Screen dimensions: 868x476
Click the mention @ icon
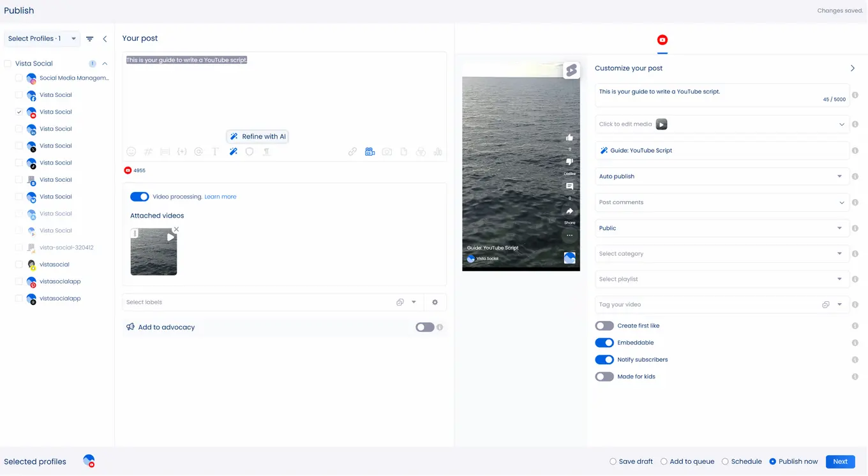point(198,152)
